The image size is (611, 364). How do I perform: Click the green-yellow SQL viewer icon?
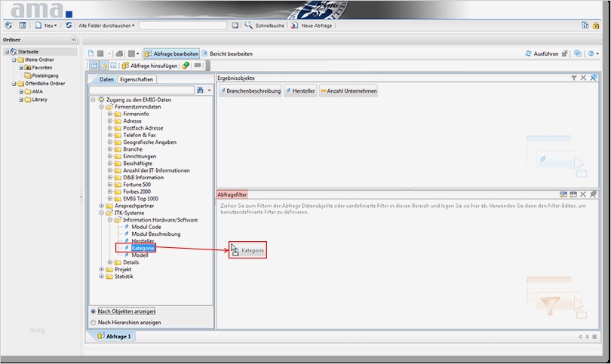(x=186, y=66)
